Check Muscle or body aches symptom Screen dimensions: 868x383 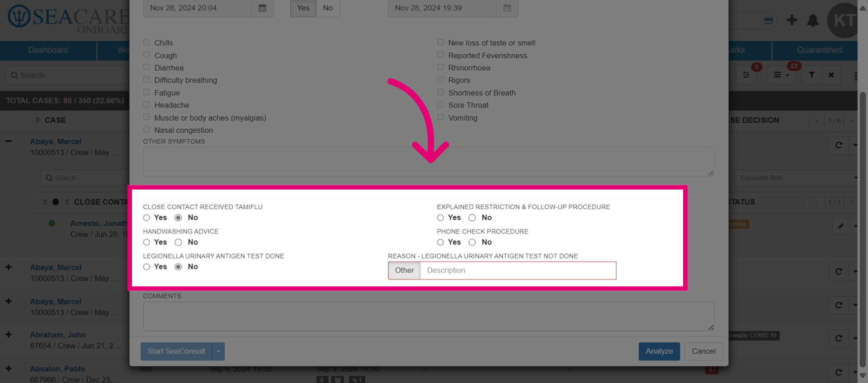[146, 117]
